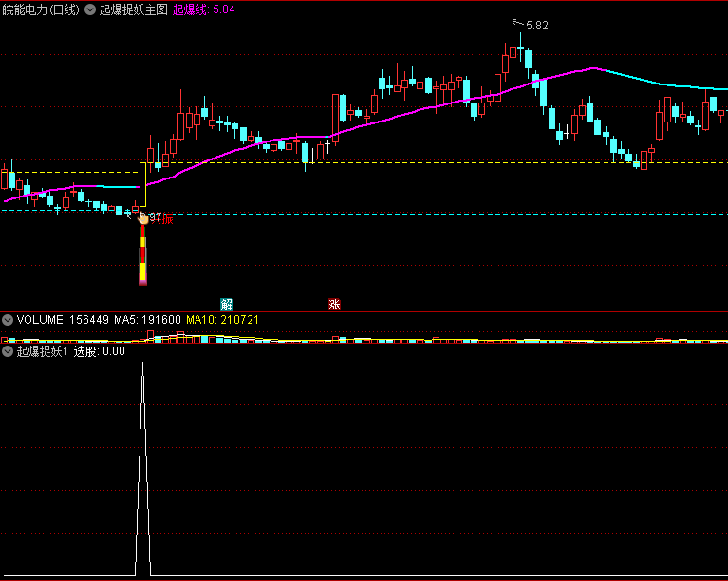728x581 pixels.
Task: Click the VOLUME: 156449 label
Action: pos(63,320)
